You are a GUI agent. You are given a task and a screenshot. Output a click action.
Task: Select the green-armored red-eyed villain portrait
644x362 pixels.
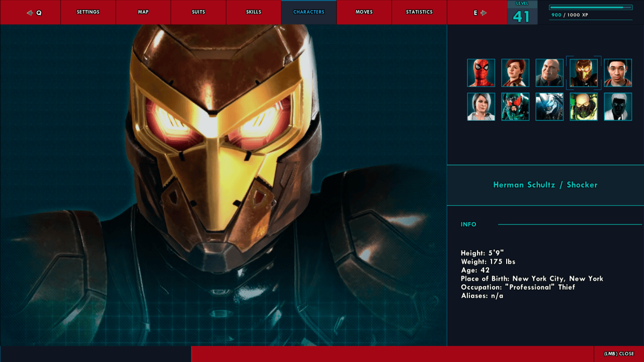[x=515, y=107]
